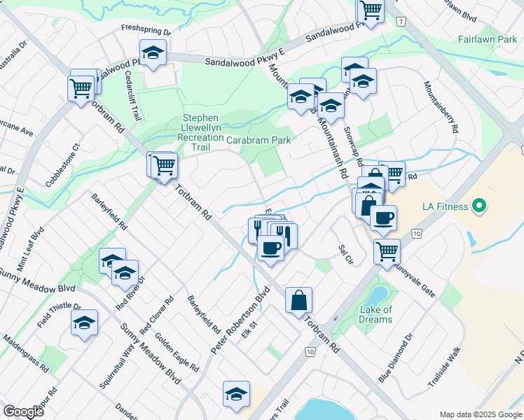This screenshot has width=524, height=420.
Task: Click the Map data ©2025 Google attribution
Action: click(481, 414)
